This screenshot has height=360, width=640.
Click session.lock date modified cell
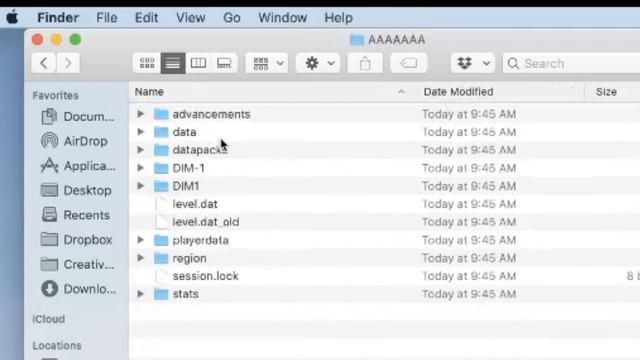point(469,276)
